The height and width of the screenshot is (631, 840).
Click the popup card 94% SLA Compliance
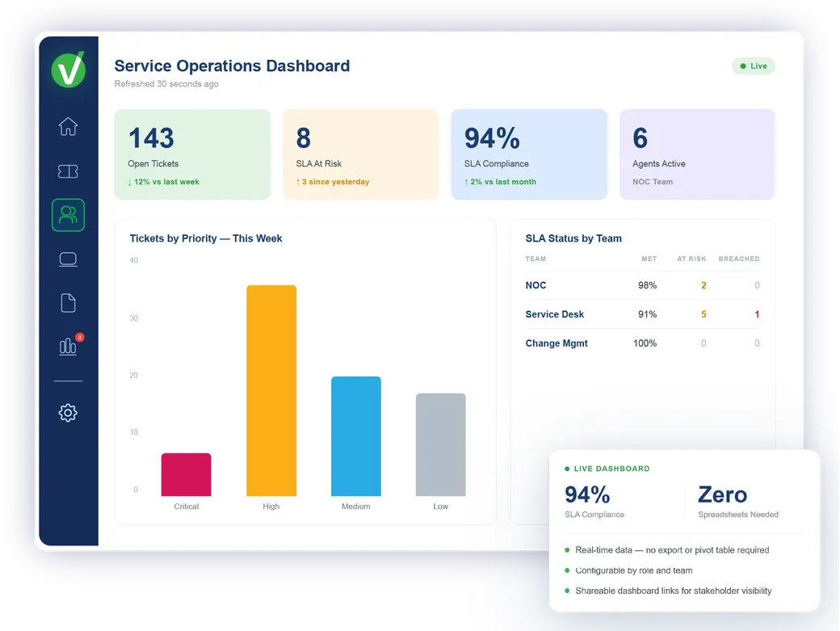[594, 502]
